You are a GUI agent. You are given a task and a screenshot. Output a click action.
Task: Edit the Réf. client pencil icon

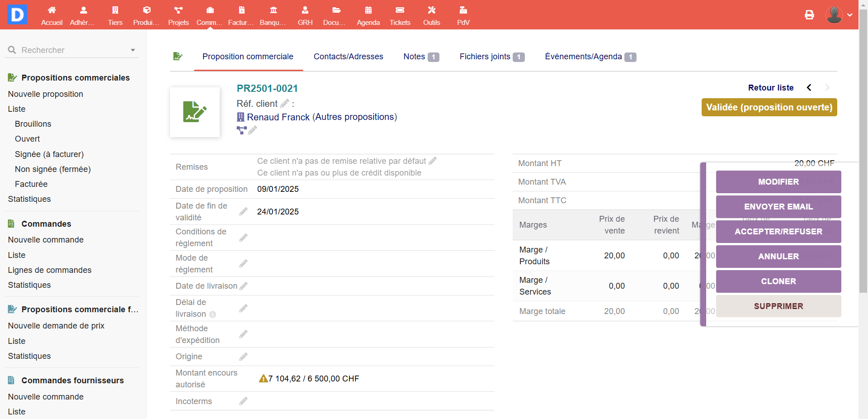click(285, 104)
